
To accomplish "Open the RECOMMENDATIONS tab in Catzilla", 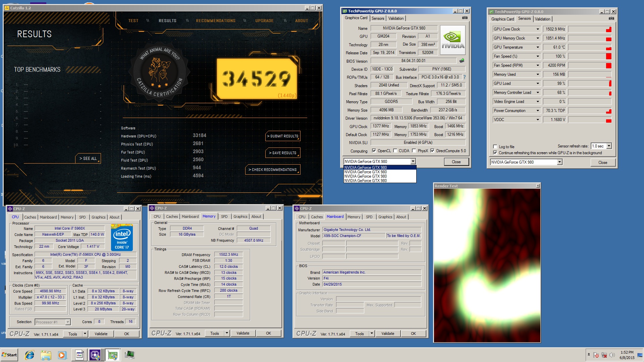I will click(x=216, y=21).
